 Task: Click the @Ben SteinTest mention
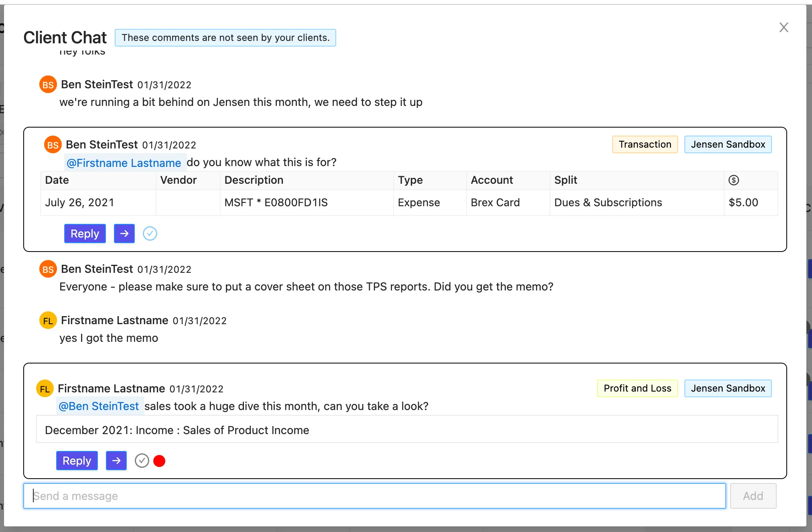pyautogui.click(x=99, y=406)
